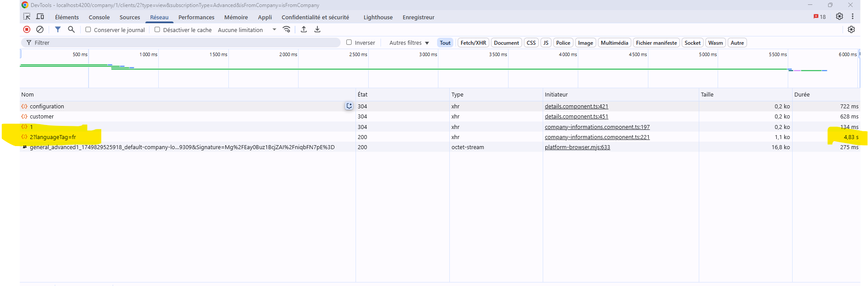Import HAR file with upload icon
Image resolution: width=868 pixels, height=286 pixels.
pos(304,29)
